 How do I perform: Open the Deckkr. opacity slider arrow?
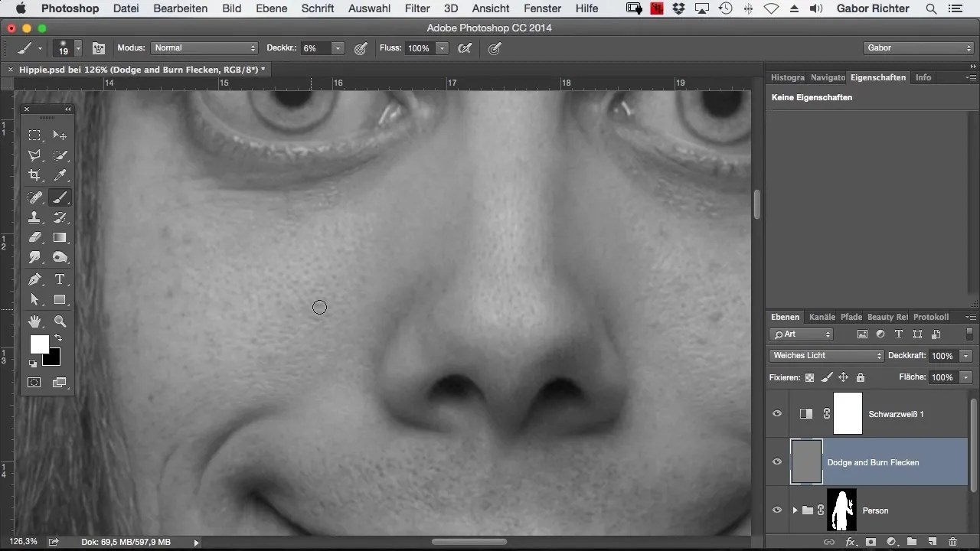click(338, 48)
